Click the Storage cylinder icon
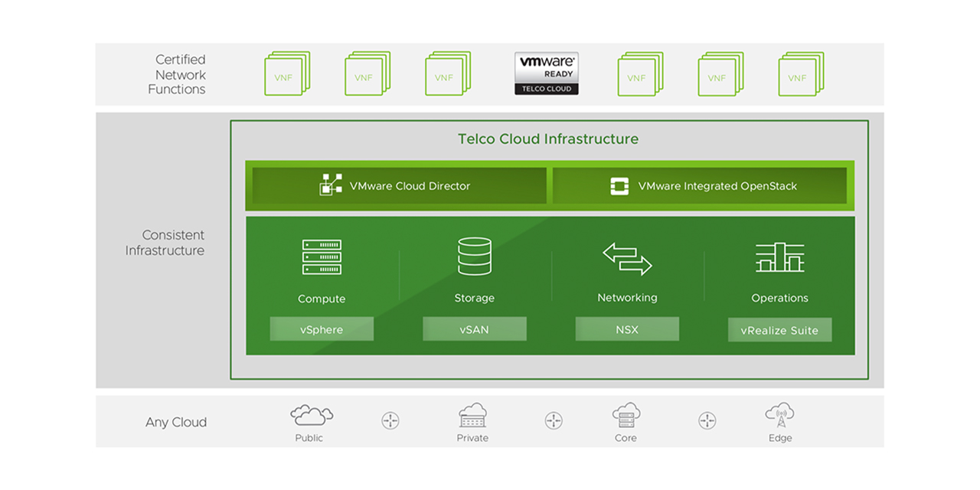Image resolution: width=980 pixels, height=490 pixels. [x=474, y=257]
